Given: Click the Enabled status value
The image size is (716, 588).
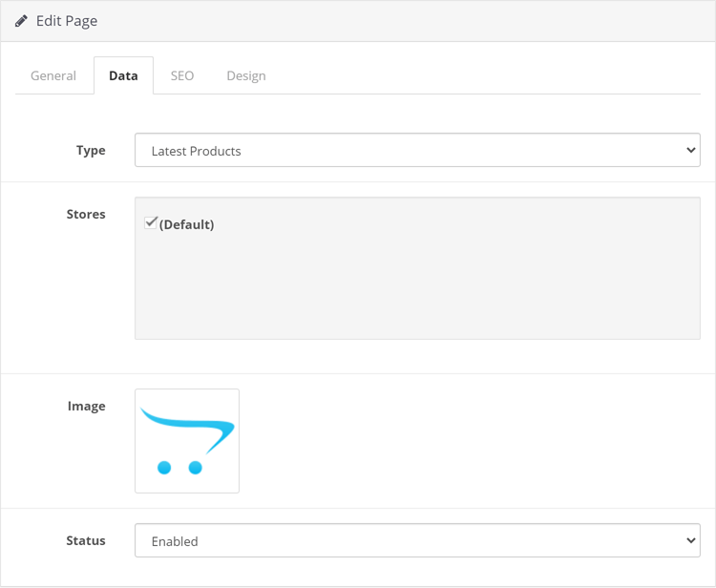Looking at the screenshot, I should click(175, 541).
